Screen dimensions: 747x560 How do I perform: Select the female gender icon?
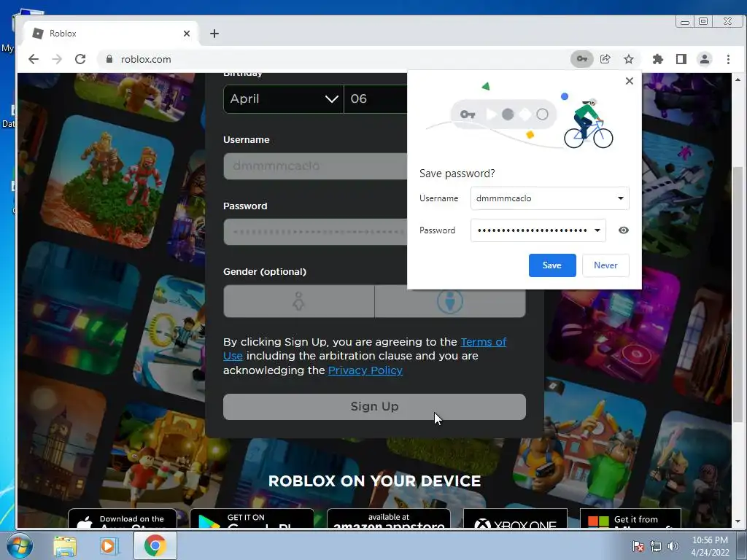(x=298, y=301)
